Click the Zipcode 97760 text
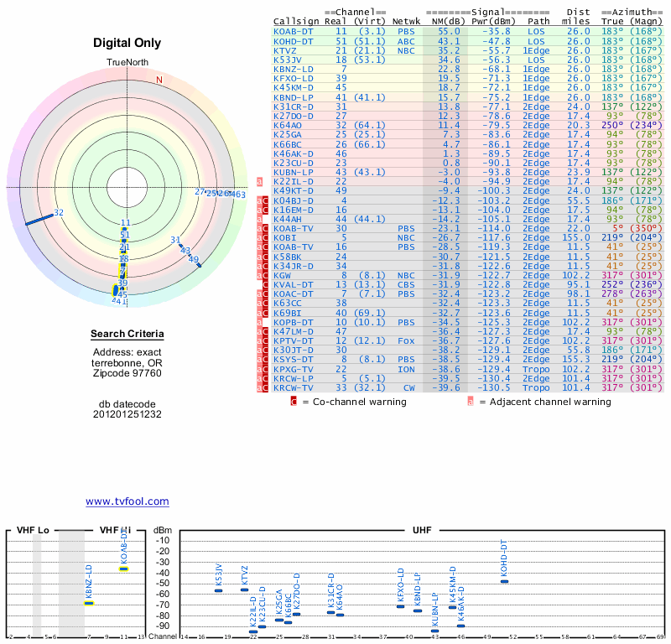The height and width of the screenshot is (644, 671). (127, 373)
